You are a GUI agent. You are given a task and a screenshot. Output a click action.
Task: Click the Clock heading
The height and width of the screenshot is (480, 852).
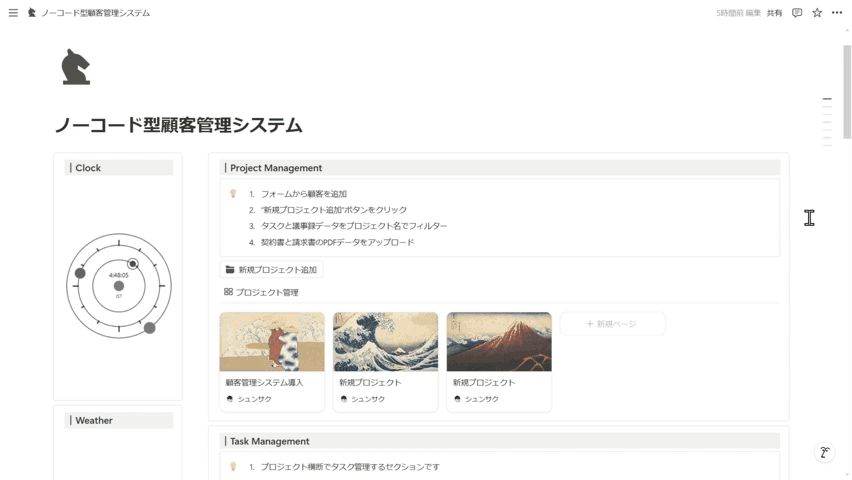pos(88,168)
